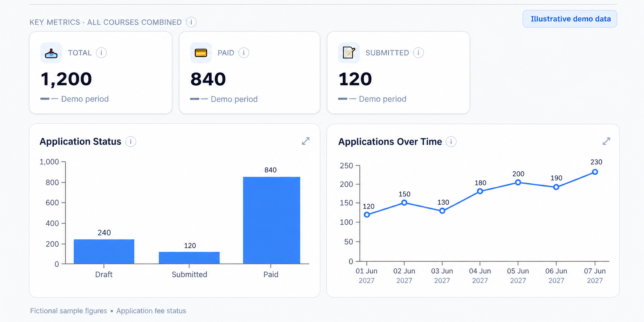Select the Paid bar showing 840
Image resolution: width=644 pixels, height=322 pixels.
coord(272,220)
